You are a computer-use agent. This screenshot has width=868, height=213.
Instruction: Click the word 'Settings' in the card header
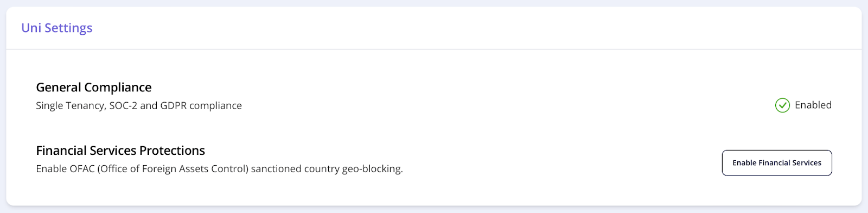pyautogui.click(x=68, y=28)
